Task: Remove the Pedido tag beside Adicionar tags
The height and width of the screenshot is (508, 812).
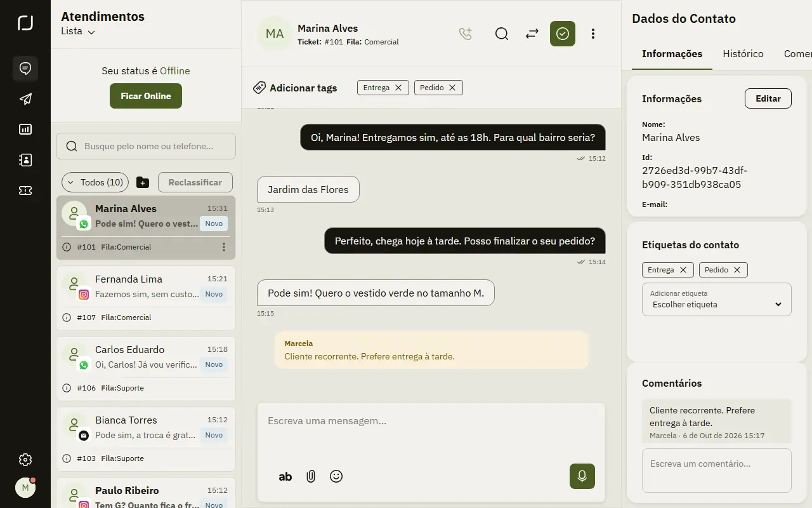Action: coord(452,88)
